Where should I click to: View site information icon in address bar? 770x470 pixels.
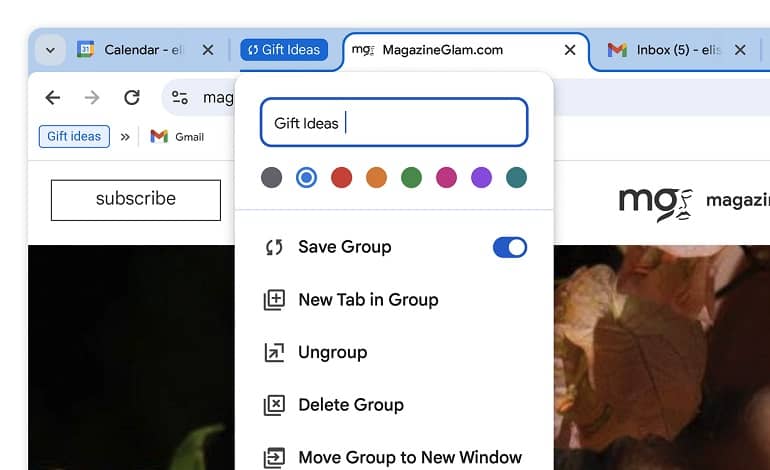pos(180,98)
